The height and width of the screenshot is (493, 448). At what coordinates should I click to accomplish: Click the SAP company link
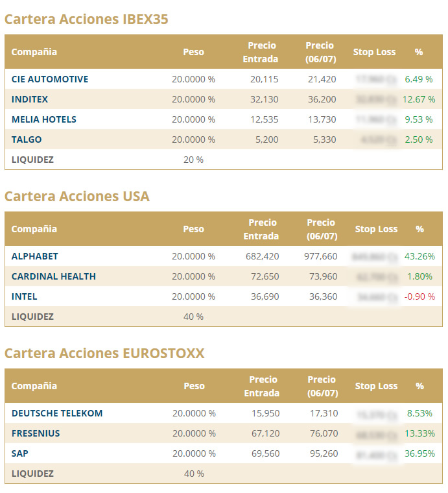[20, 453]
